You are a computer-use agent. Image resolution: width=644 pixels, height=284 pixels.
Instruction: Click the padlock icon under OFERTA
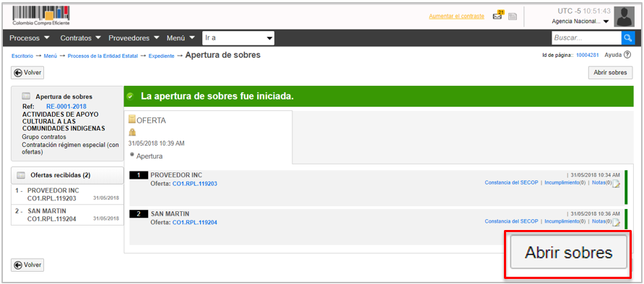[x=132, y=132]
